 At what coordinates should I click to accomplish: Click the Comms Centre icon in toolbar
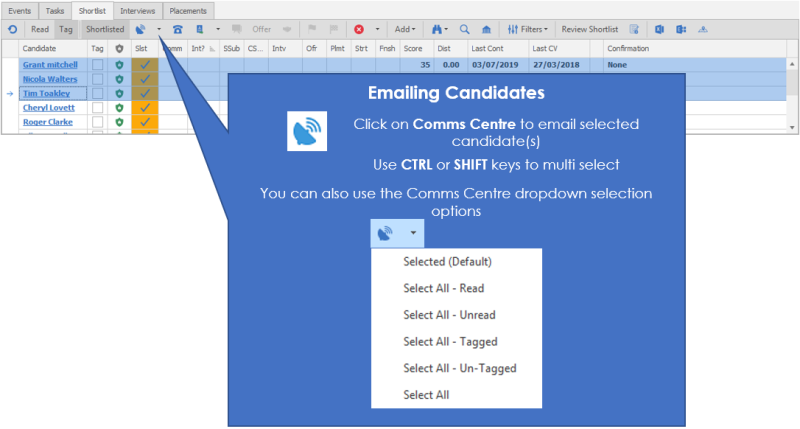(x=141, y=29)
